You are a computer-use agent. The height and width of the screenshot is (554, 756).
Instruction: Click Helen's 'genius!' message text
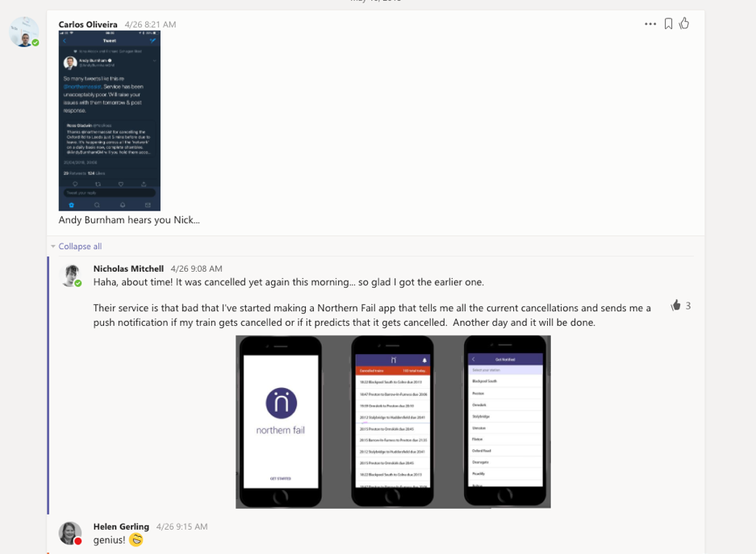[109, 540]
